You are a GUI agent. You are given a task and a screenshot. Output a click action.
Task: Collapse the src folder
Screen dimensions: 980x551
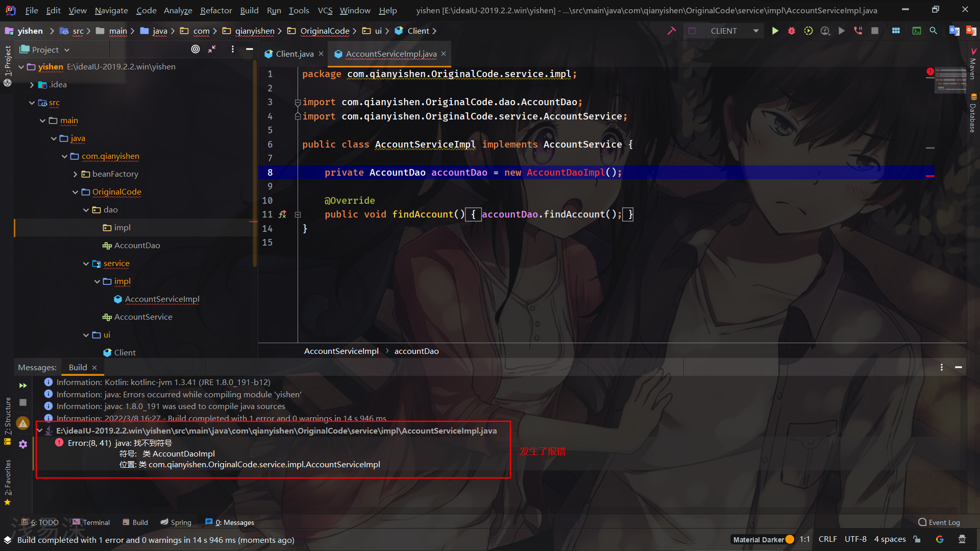click(32, 103)
